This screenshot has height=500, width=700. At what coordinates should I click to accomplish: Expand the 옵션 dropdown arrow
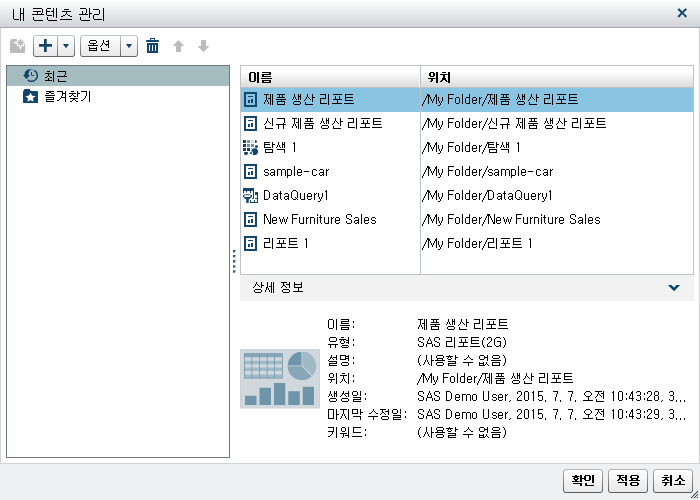point(129,46)
